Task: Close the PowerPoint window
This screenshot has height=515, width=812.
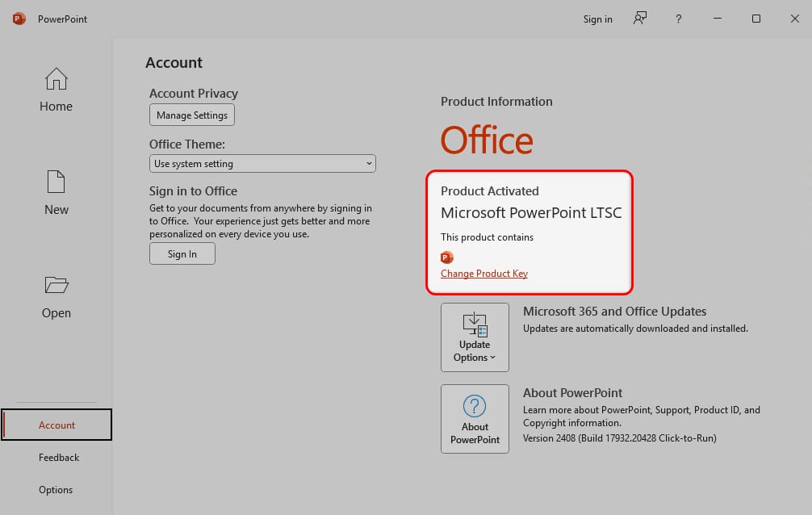Action: 795,19
